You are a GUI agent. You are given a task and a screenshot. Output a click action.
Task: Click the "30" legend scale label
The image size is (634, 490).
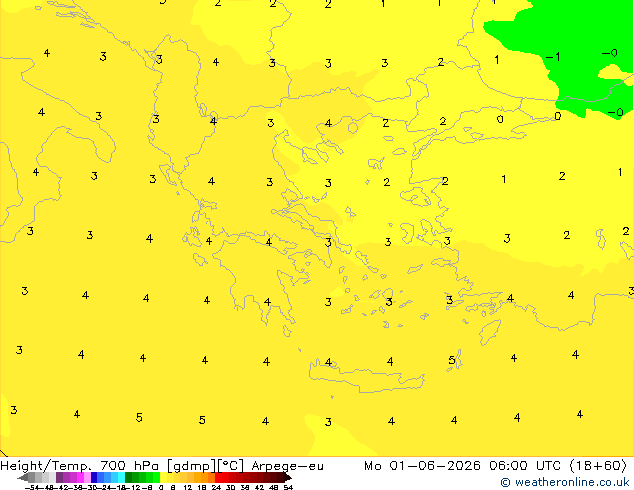[231, 487]
